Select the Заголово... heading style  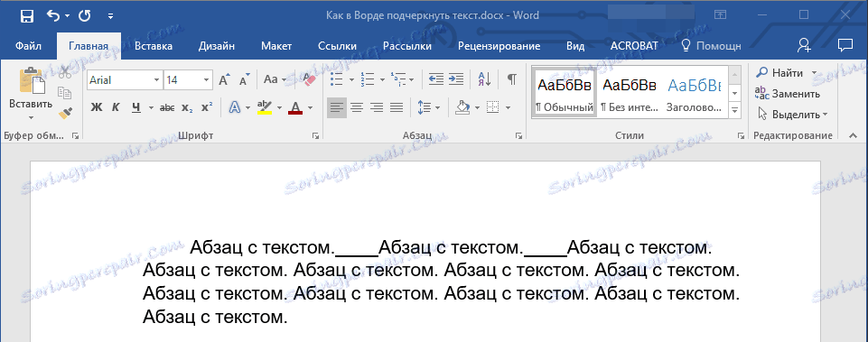[x=695, y=92]
